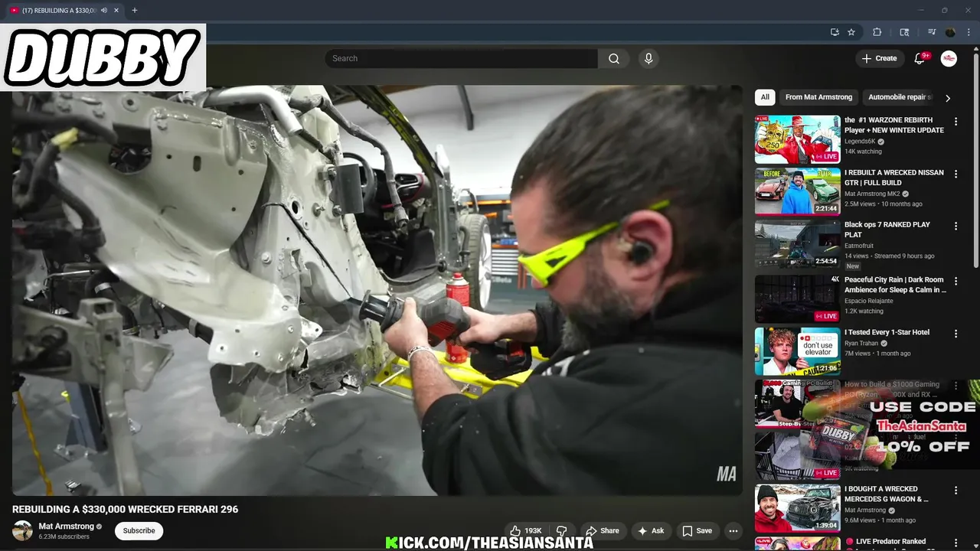Open 1-Star Hotel video thumbnail
The width and height of the screenshot is (980, 551).
click(797, 351)
